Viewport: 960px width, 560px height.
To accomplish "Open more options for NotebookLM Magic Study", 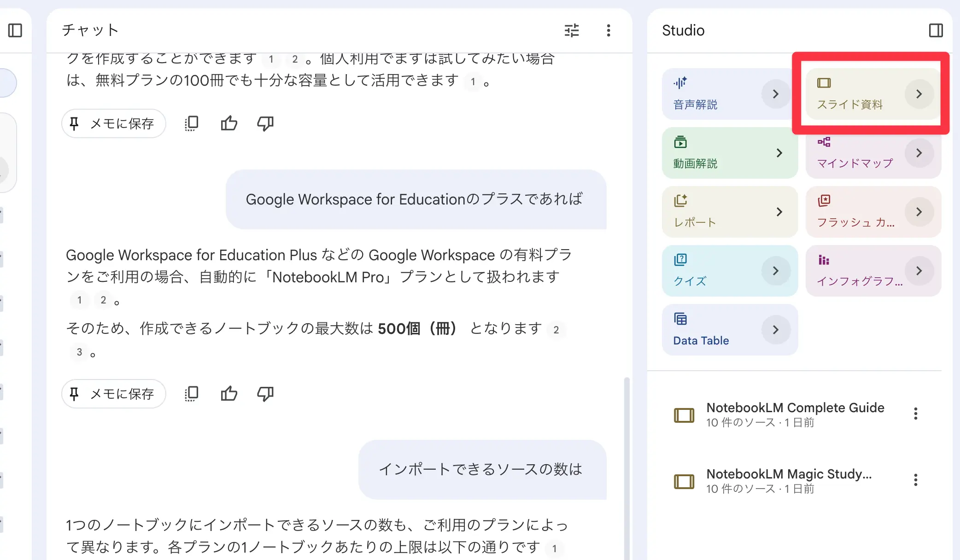I will pos(915,480).
